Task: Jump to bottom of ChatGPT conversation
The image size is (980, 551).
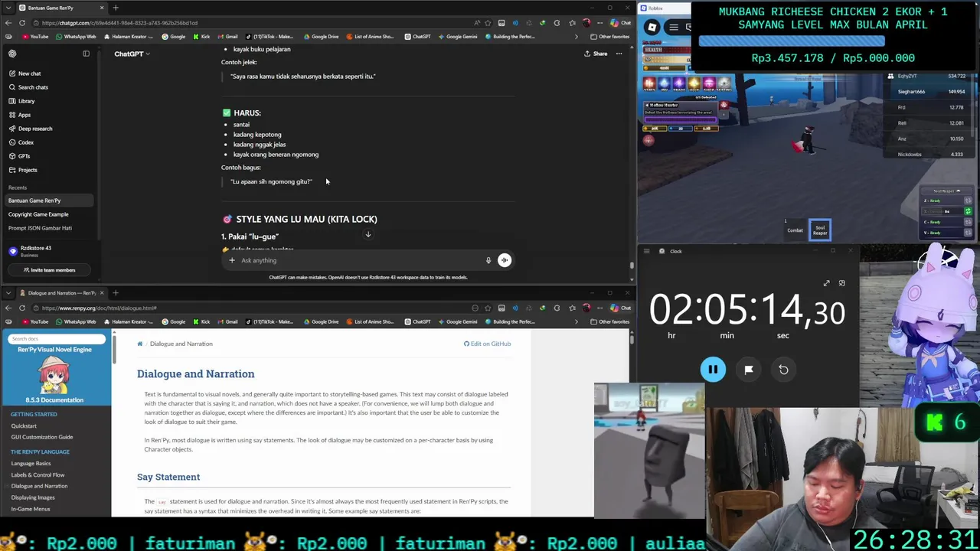Action: pyautogui.click(x=368, y=234)
